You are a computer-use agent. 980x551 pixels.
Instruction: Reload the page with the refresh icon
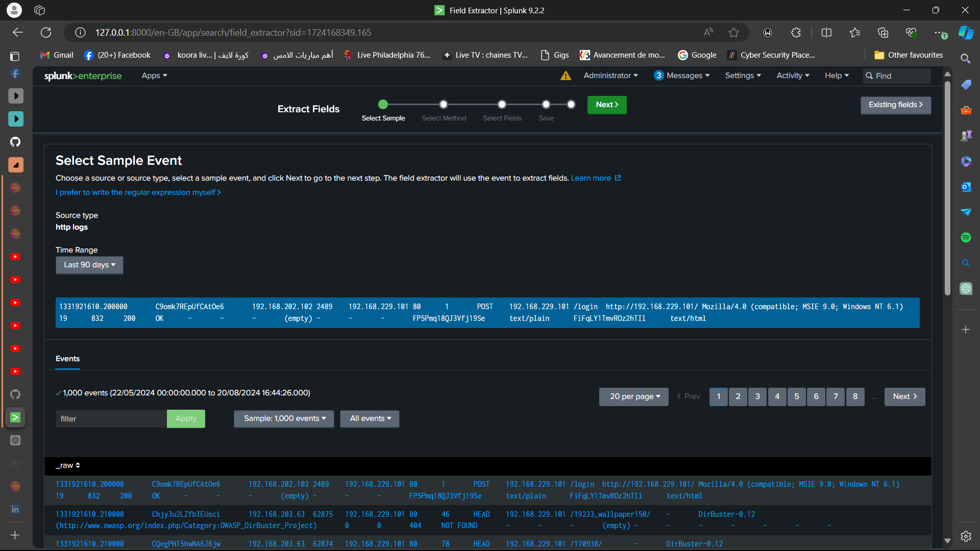coord(46,33)
